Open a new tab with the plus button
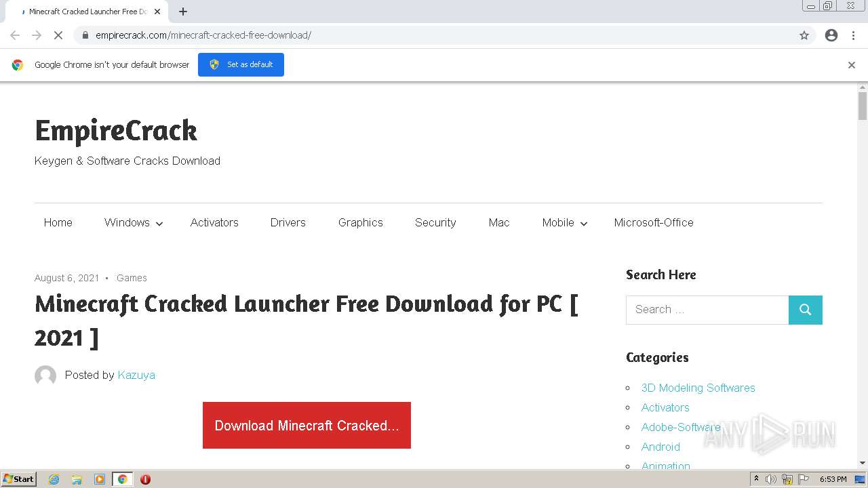868x488 pixels. point(183,12)
